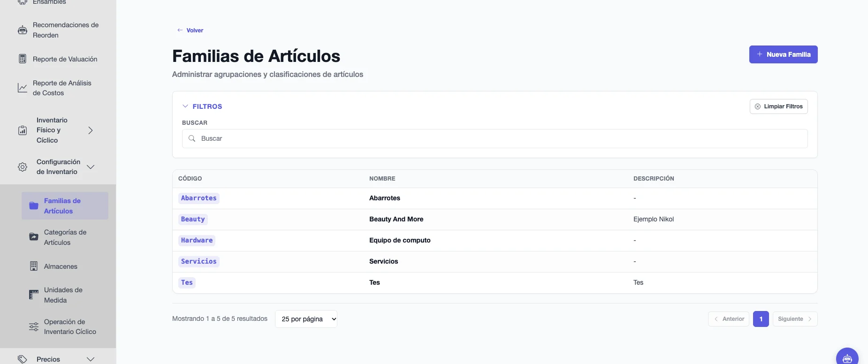Click the Tes code tag

[187, 283]
